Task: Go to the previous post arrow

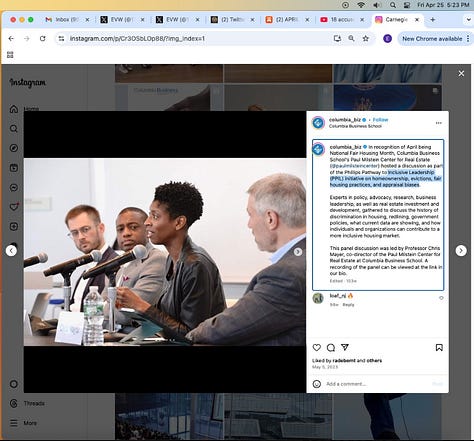Action: pyautogui.click(x=11, y=250)
